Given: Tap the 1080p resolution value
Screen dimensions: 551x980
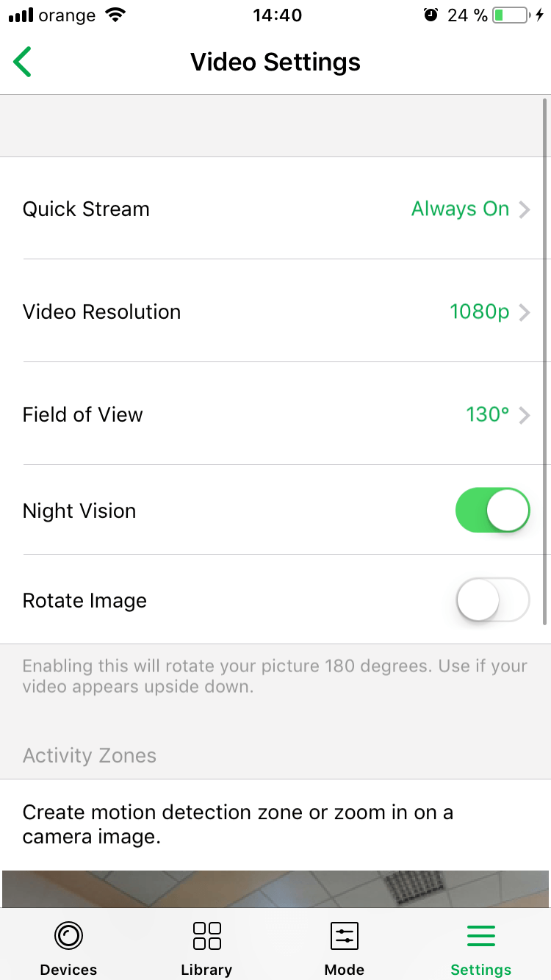Looking at the screenshot, I should 479,312.
